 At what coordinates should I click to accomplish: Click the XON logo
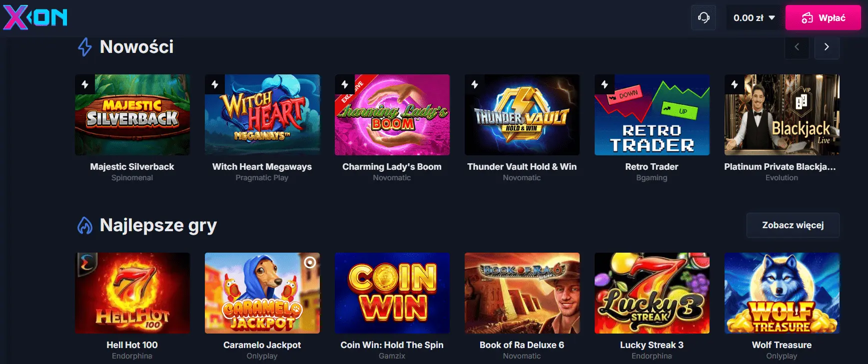pyautogui.click(x=35, y=18)
